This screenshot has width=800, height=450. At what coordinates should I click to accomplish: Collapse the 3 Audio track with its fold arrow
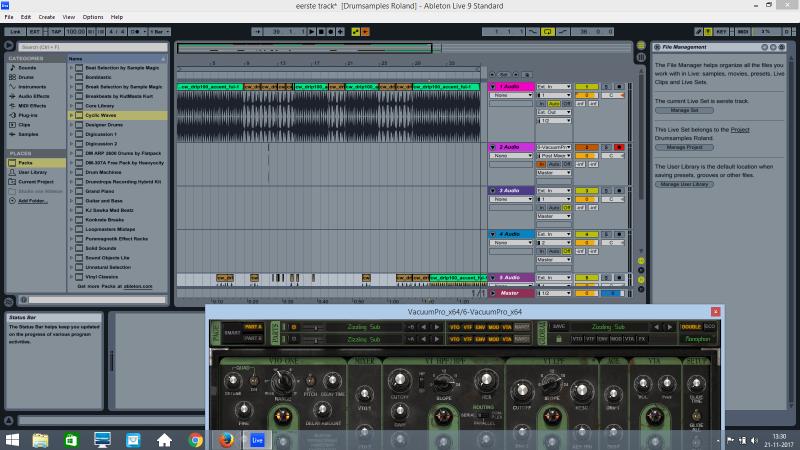click(x=493, y=190)
